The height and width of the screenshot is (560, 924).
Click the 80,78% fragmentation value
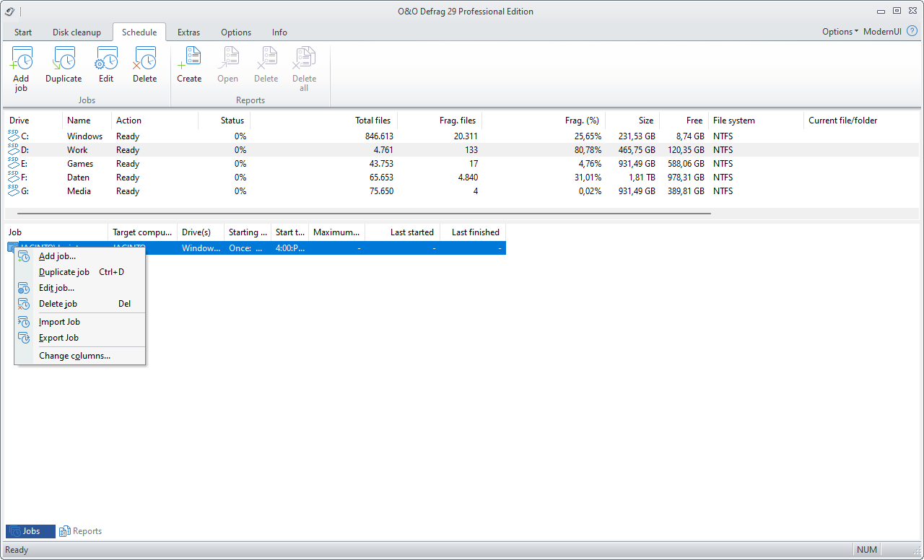pos(588,150)
